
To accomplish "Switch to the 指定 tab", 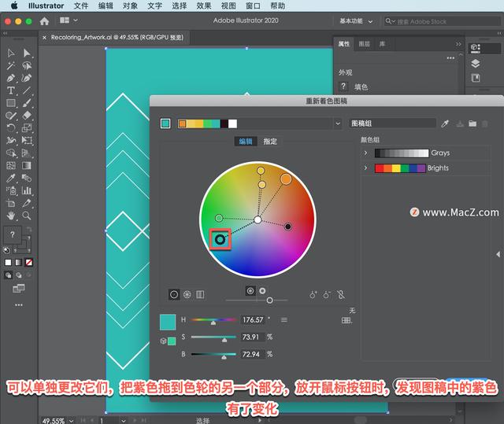I will [x=270, y=142].
